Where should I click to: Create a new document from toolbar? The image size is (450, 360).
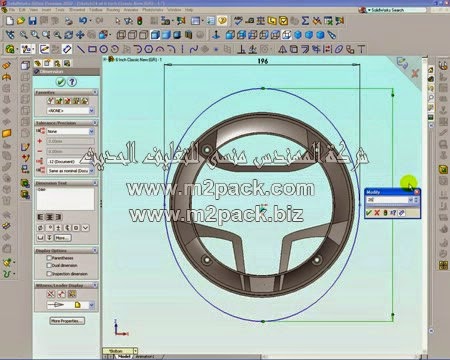pyautogui.click(x=10, y=21)
